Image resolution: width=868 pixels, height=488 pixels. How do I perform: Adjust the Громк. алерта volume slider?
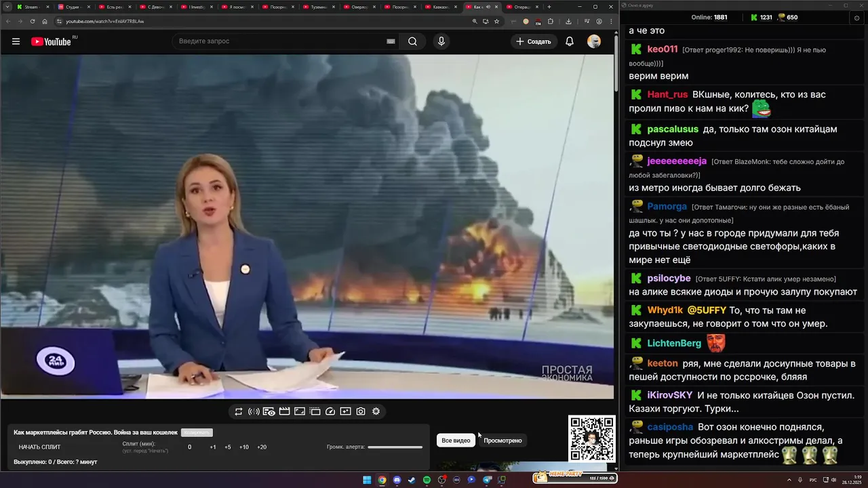(395, 447)
